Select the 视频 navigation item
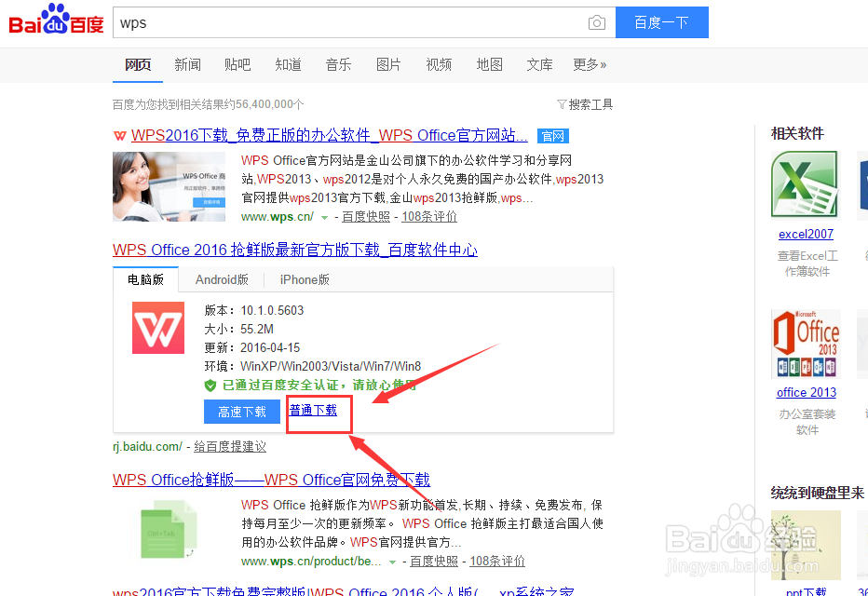 [x=439, y=64]
